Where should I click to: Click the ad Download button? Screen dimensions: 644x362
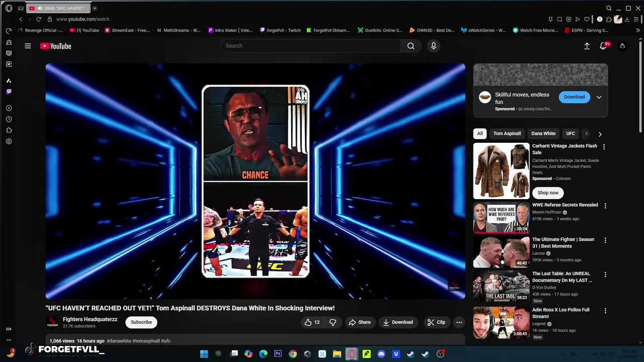[574, 97]
